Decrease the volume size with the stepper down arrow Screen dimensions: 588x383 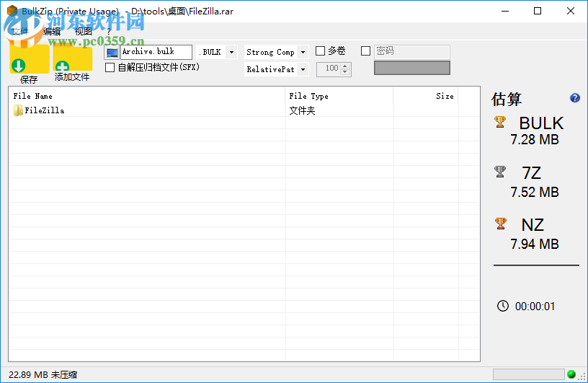point(345,72)
